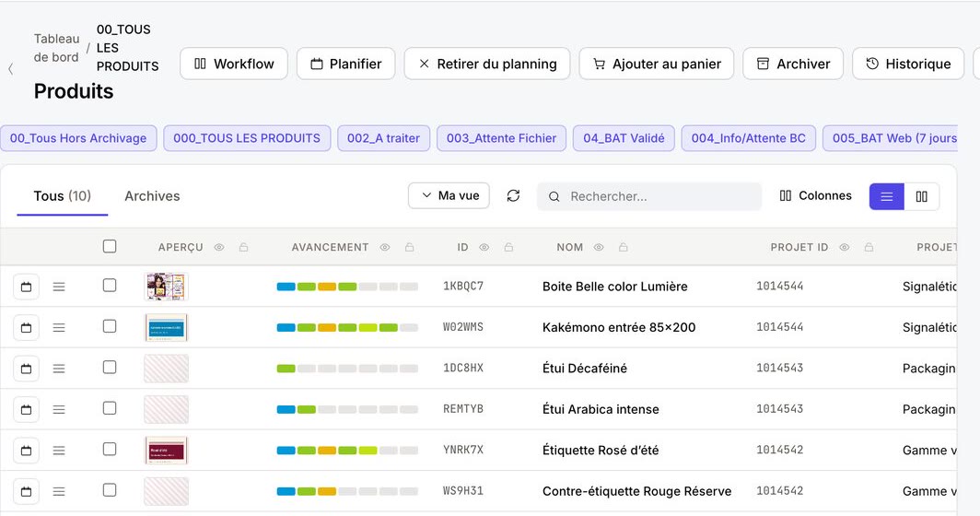The image size is (980, 516).
Task: Click the Workflow button
Action: (234, 64)
